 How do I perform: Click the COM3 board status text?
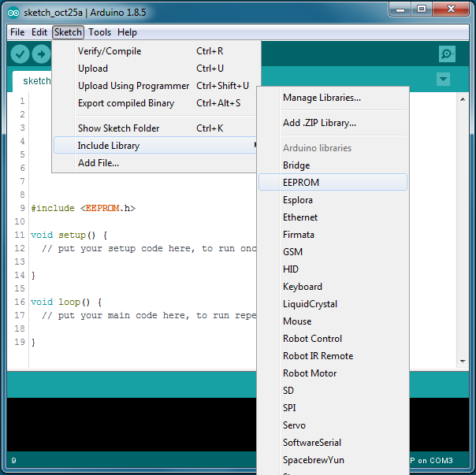[431, 461]
